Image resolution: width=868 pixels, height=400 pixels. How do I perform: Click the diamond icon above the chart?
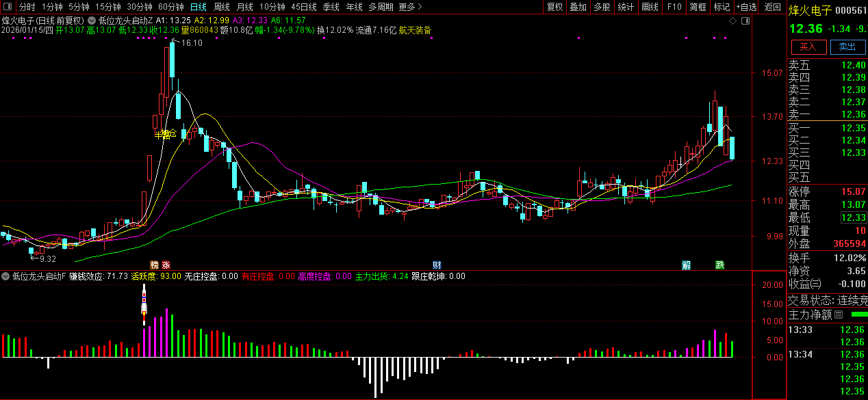point(732,21)
